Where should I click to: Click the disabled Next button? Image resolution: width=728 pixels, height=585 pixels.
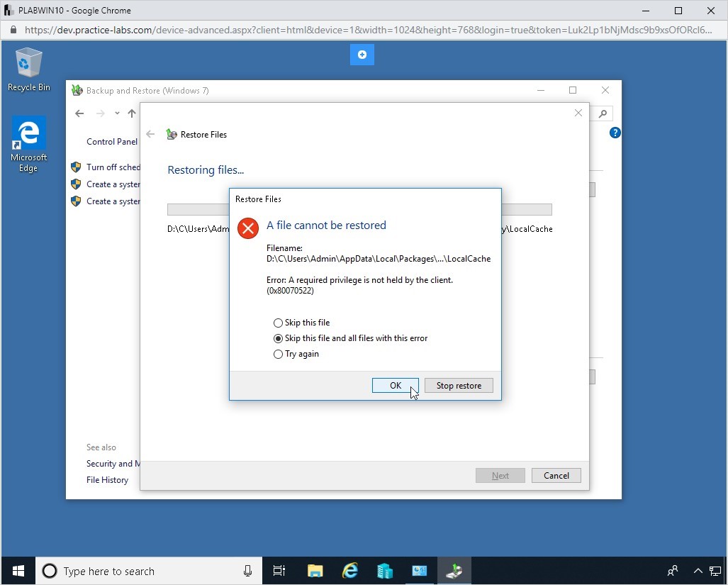coord(500,475)
